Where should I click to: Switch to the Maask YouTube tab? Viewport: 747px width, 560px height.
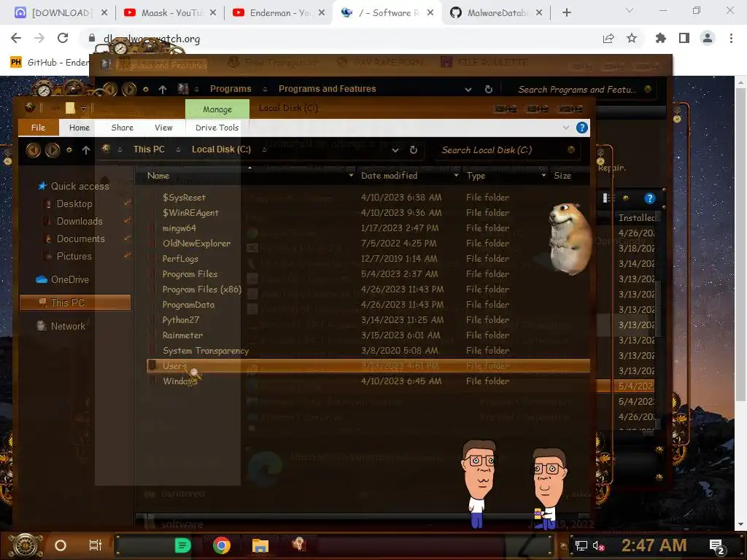coord(171,13)
